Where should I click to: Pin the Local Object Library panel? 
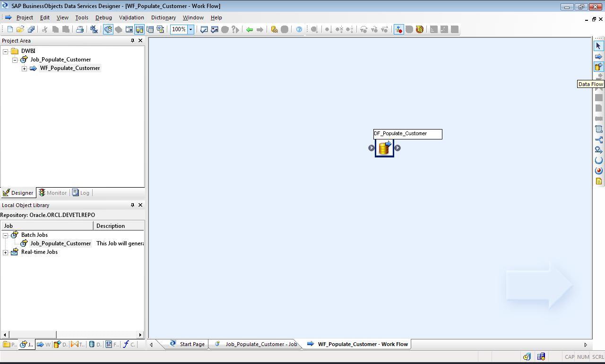coord(132,205)
